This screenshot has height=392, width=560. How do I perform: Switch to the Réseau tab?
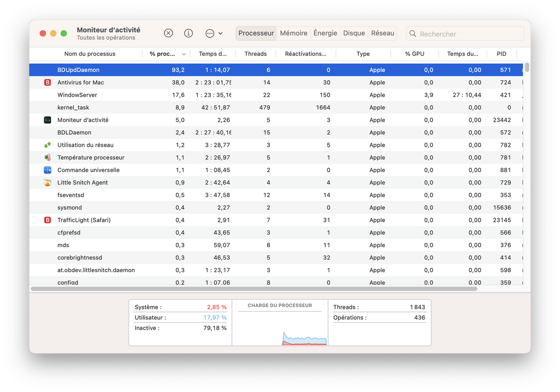383,33
